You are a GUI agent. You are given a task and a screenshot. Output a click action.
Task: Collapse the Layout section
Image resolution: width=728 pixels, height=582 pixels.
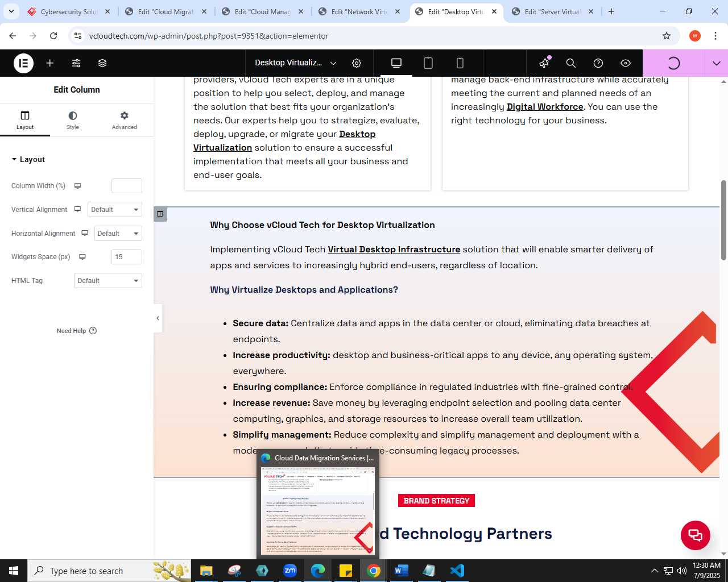[x=28, y=160]
